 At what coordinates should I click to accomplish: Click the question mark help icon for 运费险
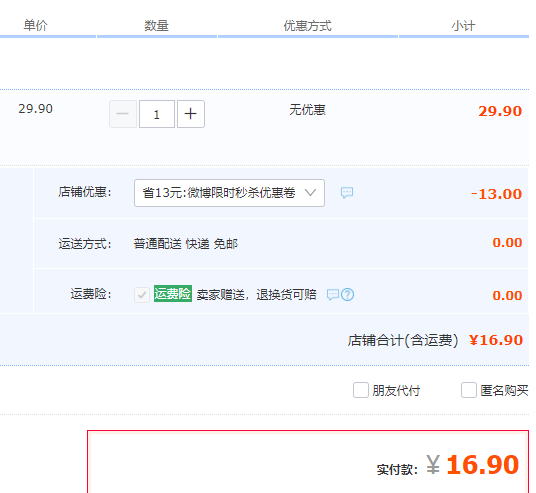point(348,294)
